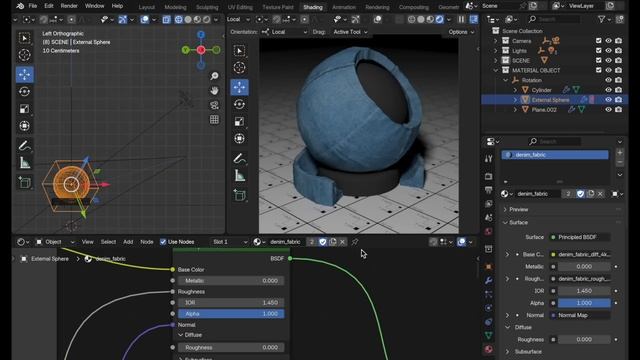
Task: Collapse the MATERIAL OBJECT collection
Action: (x=496, y=70)
